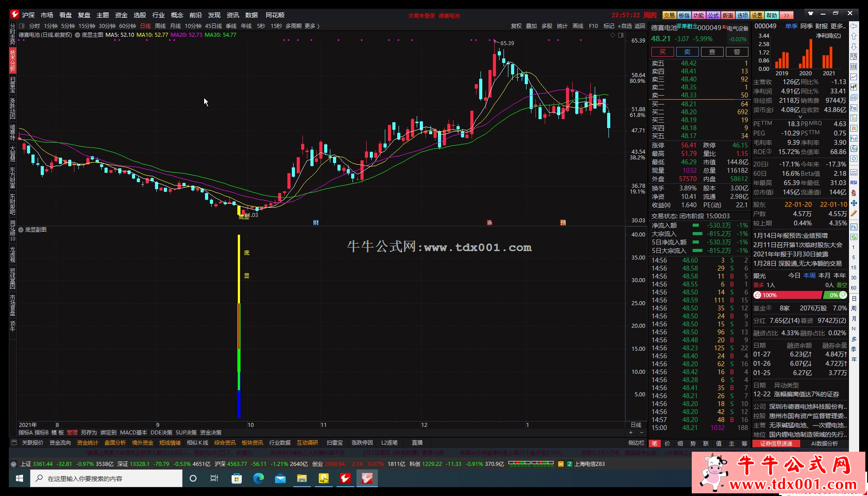Screen dimensions: 868x496
Task: Click the Windows Start button
Action: [19, 478]
